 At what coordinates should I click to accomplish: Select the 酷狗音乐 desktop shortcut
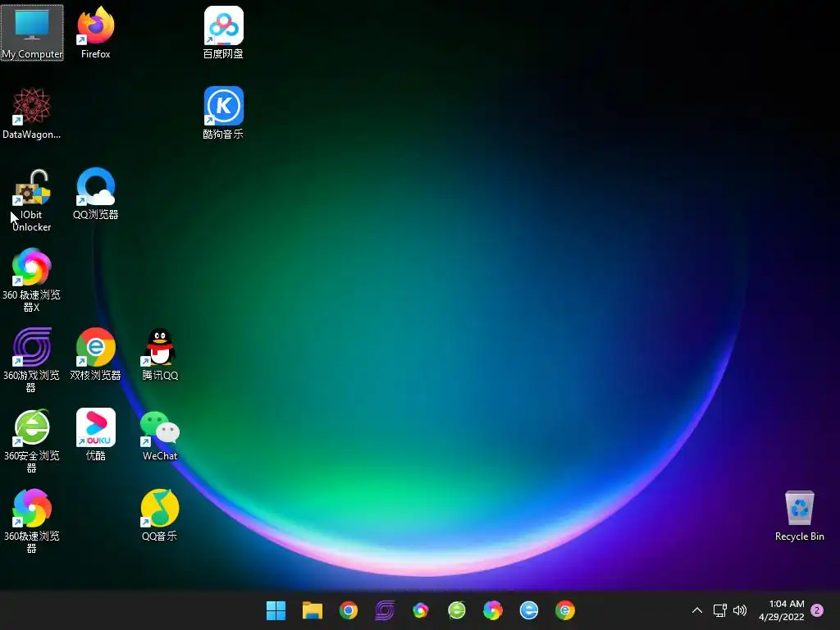tap(223, 113)
